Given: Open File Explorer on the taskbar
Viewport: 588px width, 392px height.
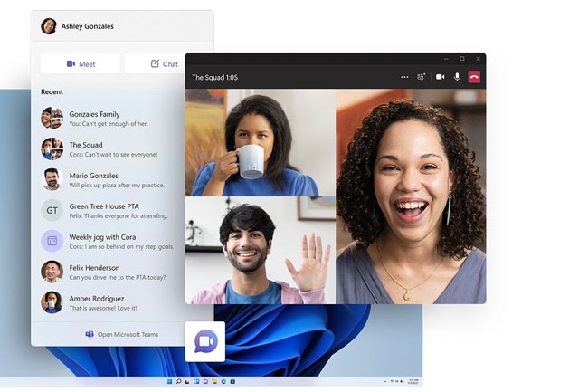Looking at the screenshot, I should [214, 381].
